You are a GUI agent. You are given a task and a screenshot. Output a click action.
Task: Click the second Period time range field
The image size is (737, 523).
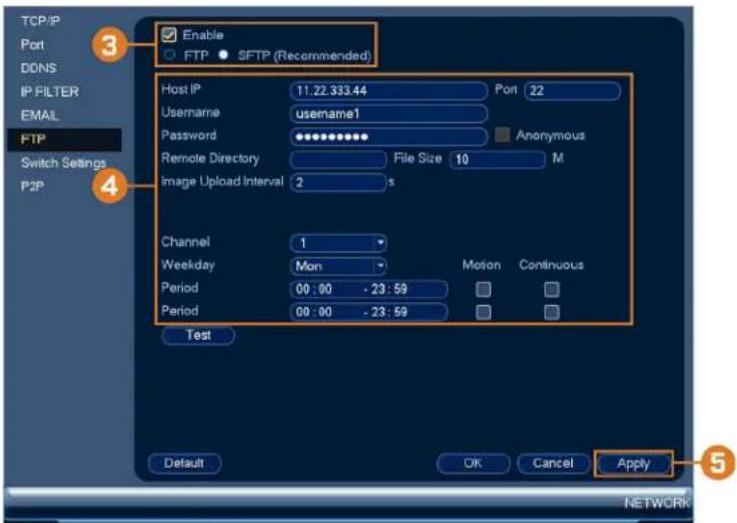tap(369, 312)
